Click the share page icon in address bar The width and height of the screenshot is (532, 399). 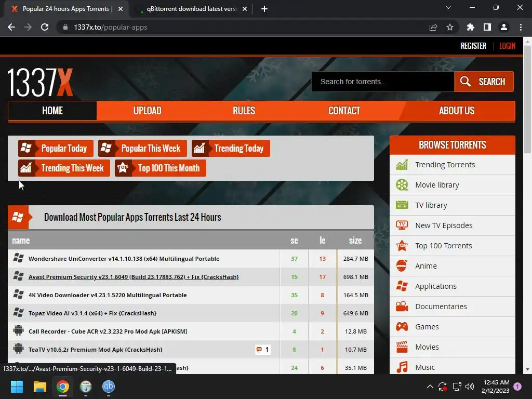coord(433,28)
